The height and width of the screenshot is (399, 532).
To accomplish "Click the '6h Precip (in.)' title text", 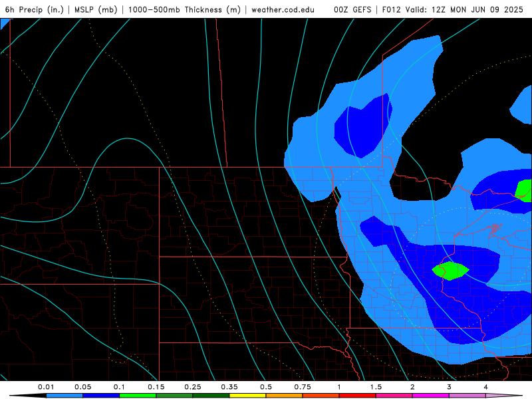I will tap(35, 9).
